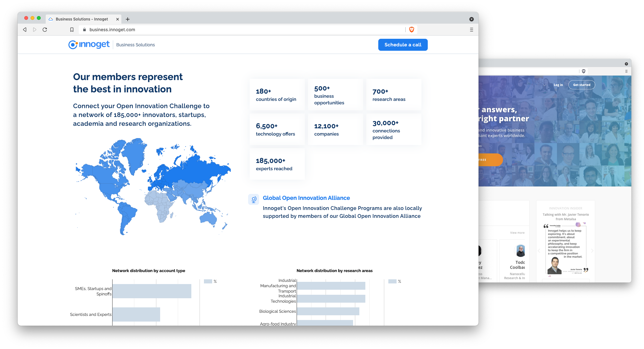The width and height of the screenshot is (644, 349).
Task: Click next carousel arrow in background window
Action: click(x=592, y=251)
